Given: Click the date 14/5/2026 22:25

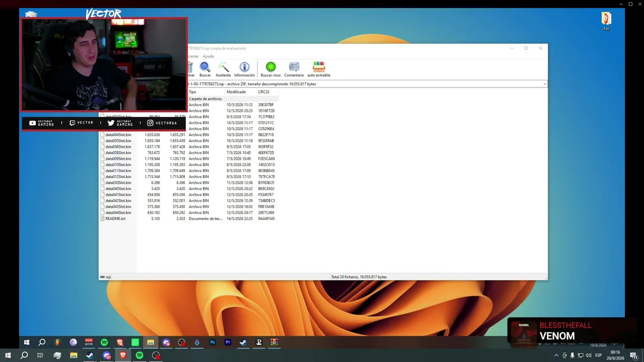Looking at the screenshot, I should 239,219.
